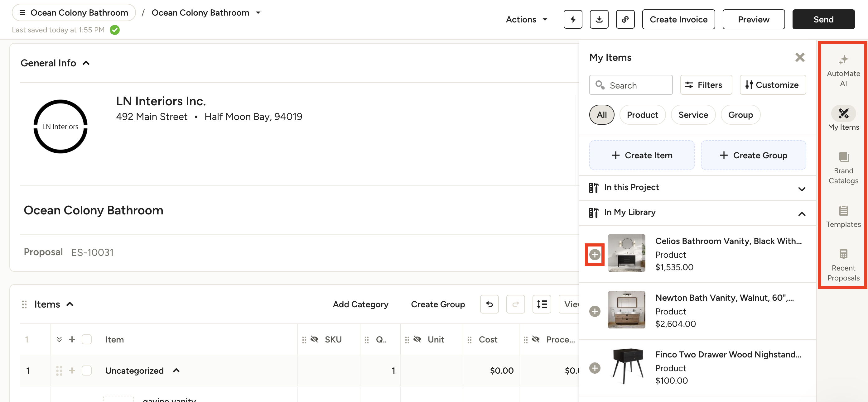Select the Service filter tab
The image size is (868, 402).
pyautogui.click(x=693, y=115)
